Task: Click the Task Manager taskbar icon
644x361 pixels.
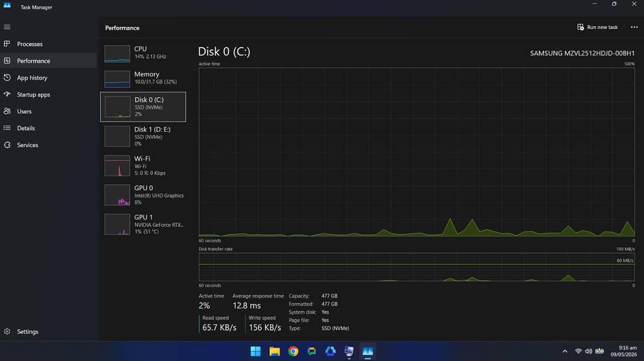Action: pos(367,351)
